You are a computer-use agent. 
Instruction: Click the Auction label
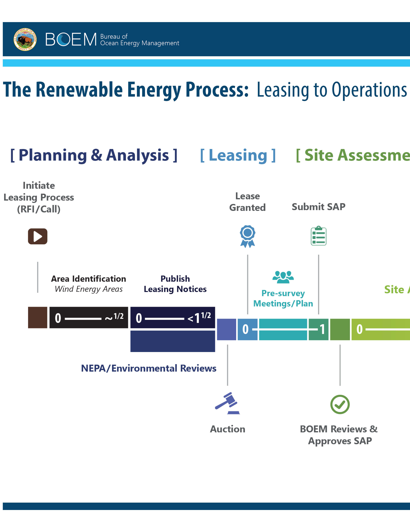(227, 429)
